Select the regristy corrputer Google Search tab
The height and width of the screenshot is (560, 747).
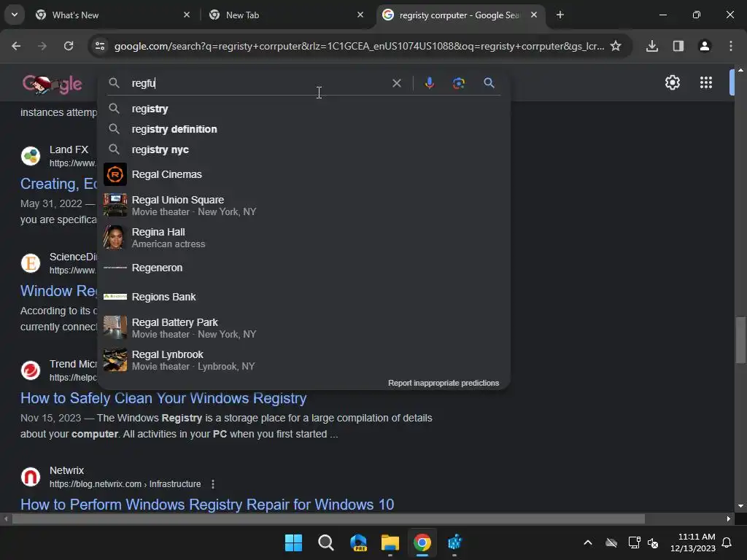click(x=460, y=15)
